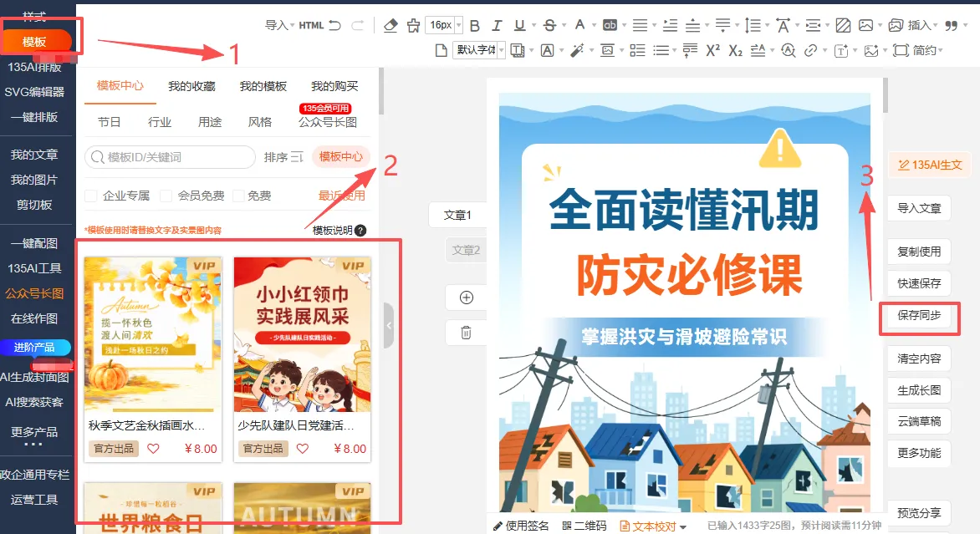Image resolution: width=980 pixels, height=534 pixels.
Task: Check the 会员免费 filter checkbox
Action: click(166, 196)
